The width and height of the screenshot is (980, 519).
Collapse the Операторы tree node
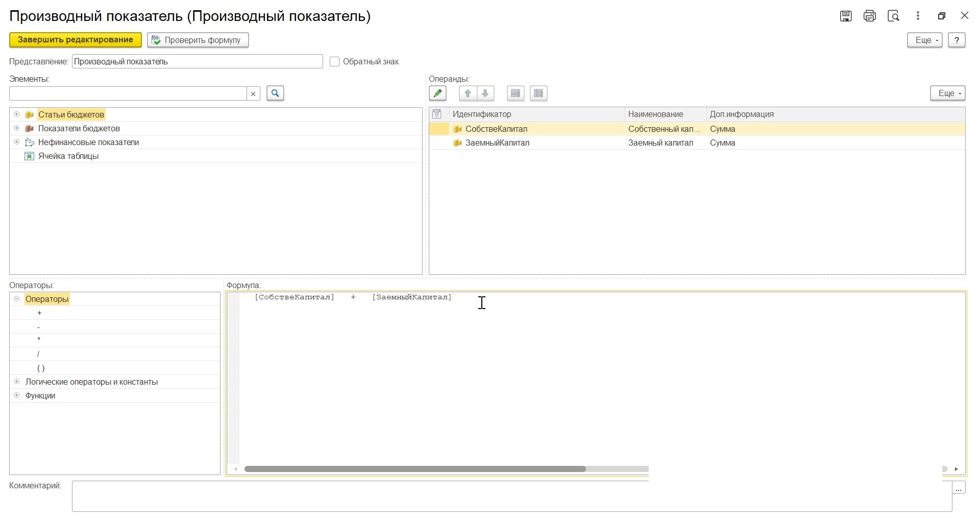(x=16, y=299)
